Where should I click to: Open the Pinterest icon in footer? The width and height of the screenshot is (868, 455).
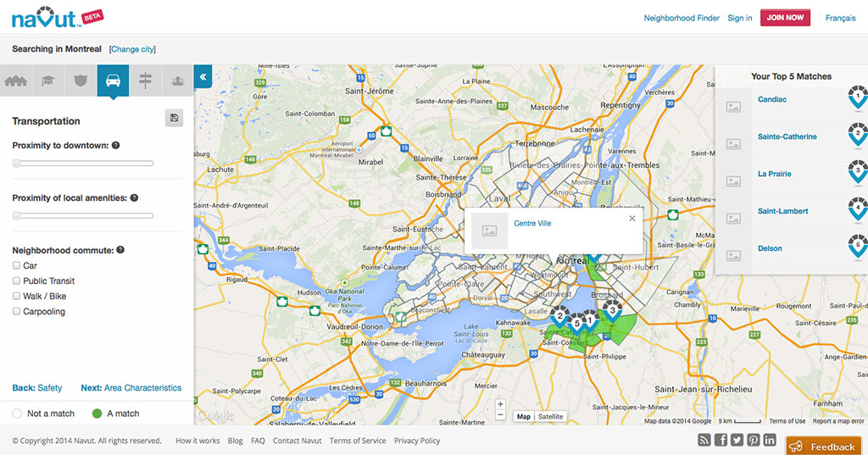point(754,440)
